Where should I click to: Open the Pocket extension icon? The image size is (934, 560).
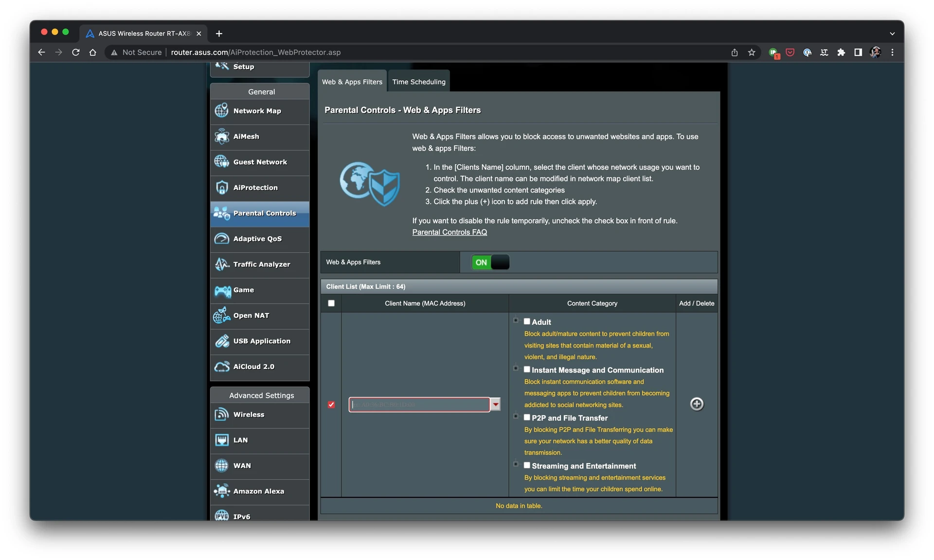[790, 52]
